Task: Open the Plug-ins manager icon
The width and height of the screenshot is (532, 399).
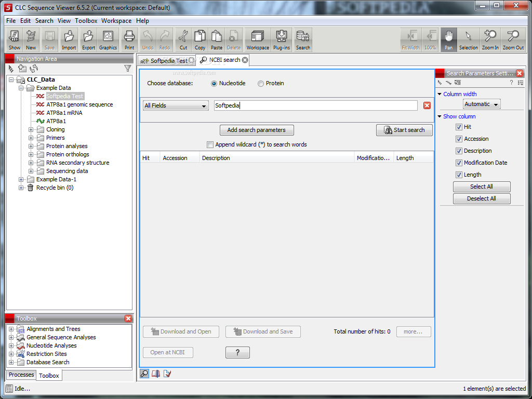Action: pos(282,39)
